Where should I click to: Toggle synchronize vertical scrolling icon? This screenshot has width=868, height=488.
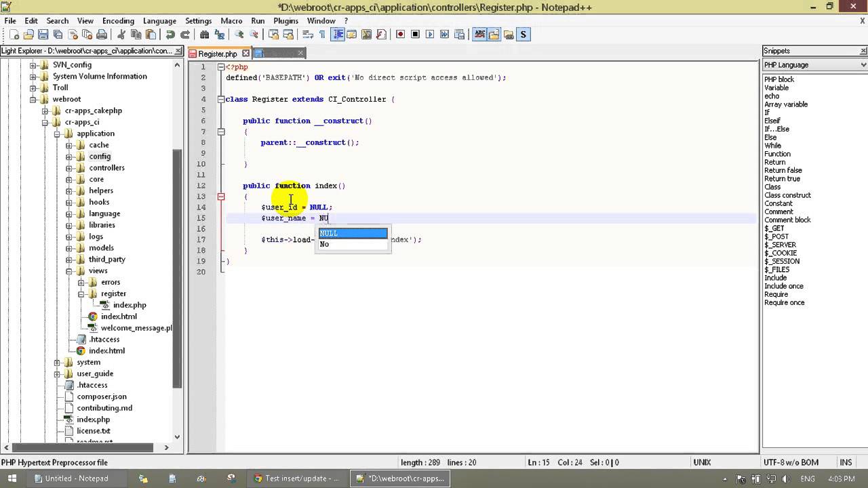tap(273, 35)
